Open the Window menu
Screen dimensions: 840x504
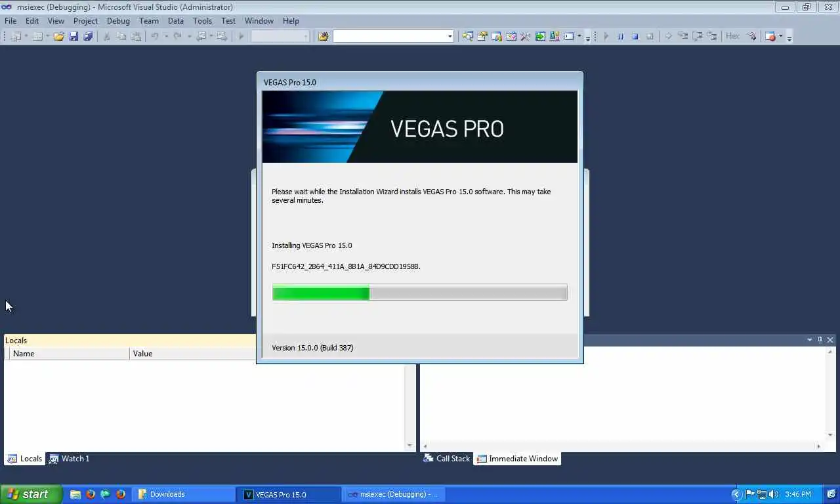click(259, 21)
